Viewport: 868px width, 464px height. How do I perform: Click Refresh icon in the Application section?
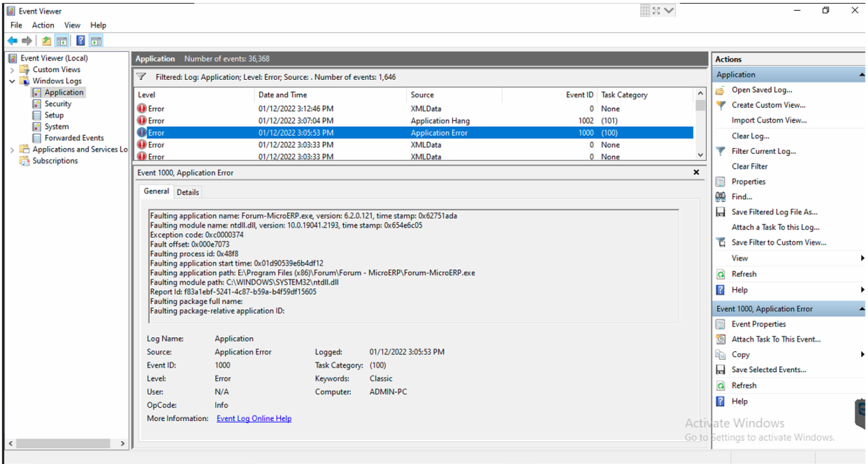720,274
